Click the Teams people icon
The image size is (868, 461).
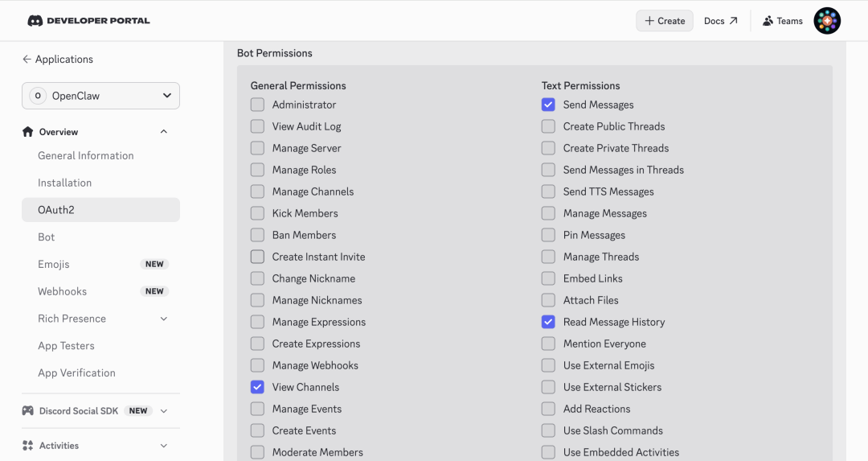(768, 21)
